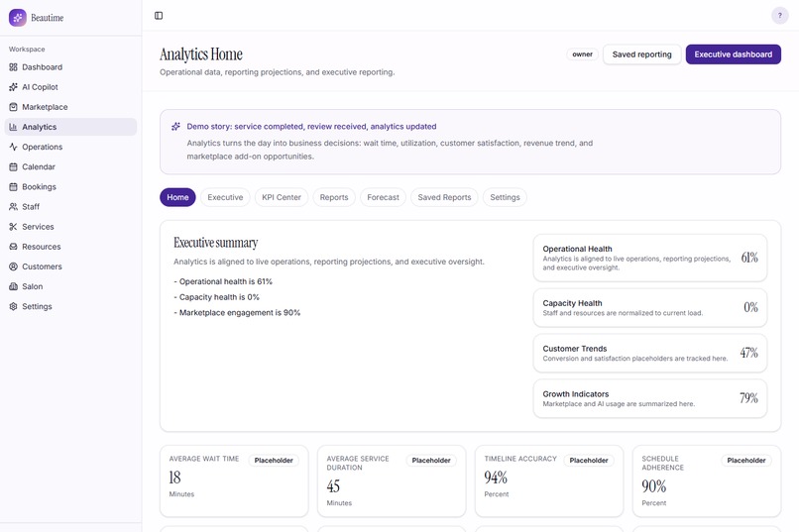Open the Staff page
799x532 pixels.
(70, 207)
